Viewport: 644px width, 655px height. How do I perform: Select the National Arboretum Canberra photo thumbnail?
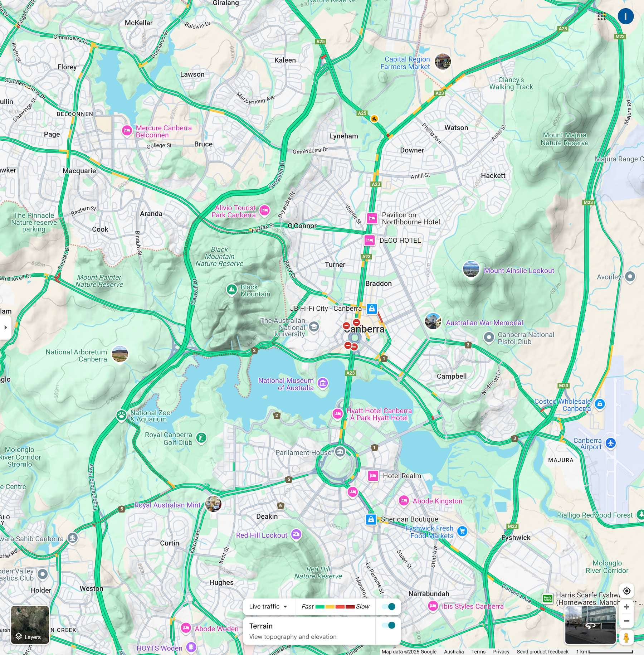tap(120, 354)
